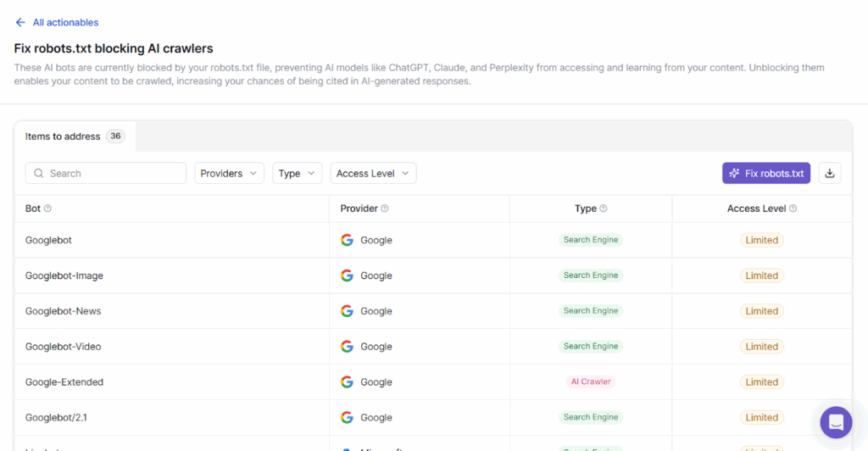This screenshot has height=451, width=868.
Task: Click the back arrow icon beside All actionables
Action: point(20,22)
